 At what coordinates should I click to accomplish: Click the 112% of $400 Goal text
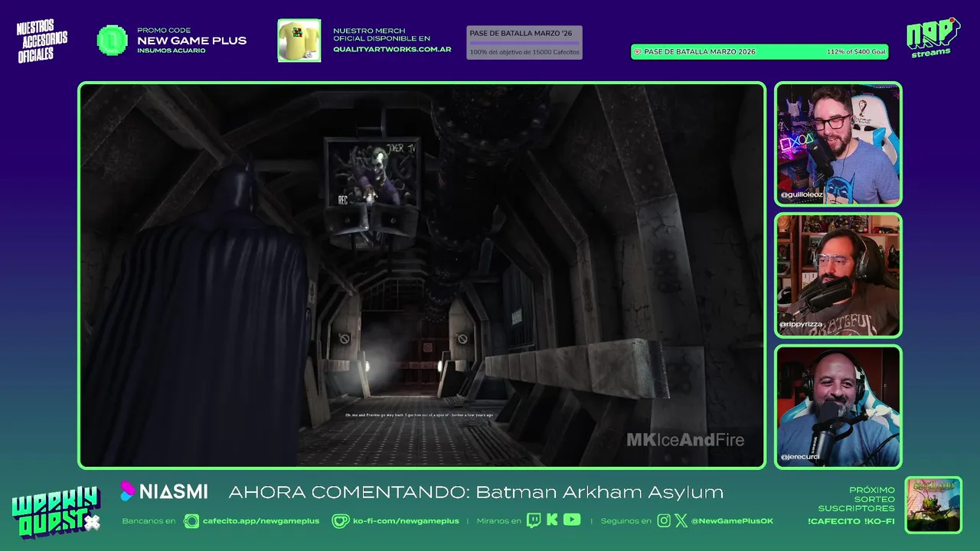856,52
